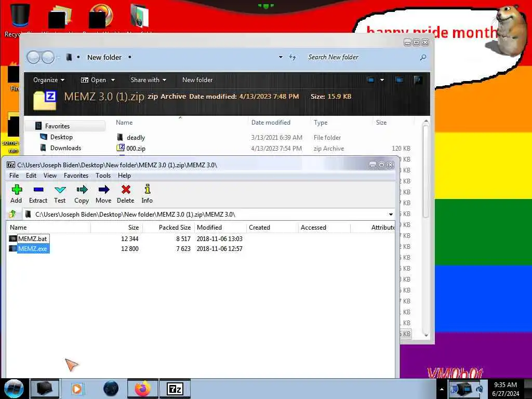Sort by Accessed column in 7-Zip
The image size is (532, 399).
tap(324, 228)
